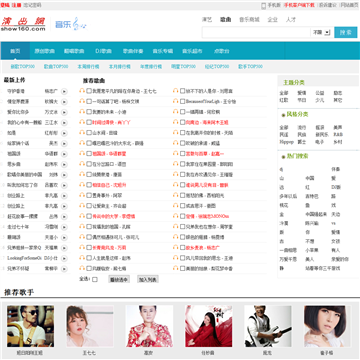This screenshot has width=360, height=360.
Task: Open the 歌手TOP500 link
Action: (250, 66)
